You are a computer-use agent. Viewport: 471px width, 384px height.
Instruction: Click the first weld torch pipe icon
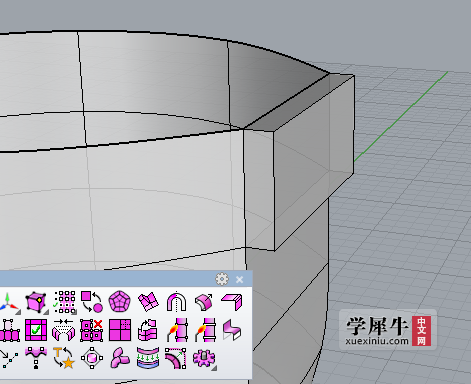(177, 330)
